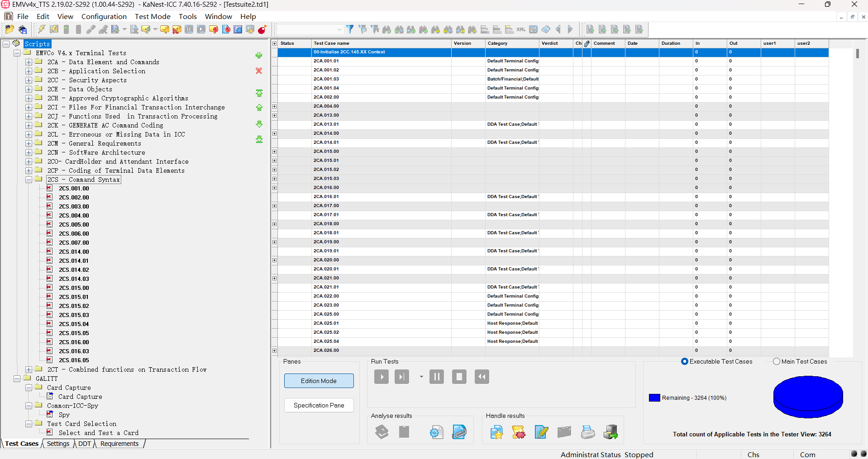The image size is (868, 459).
Task: Click the red bomb icon in toolbar
Action: click(x=262, y=30)
